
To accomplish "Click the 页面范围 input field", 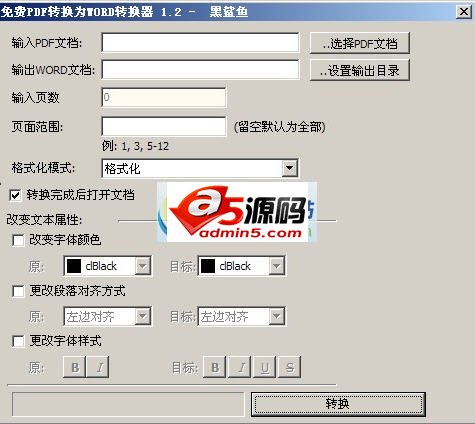I will [164, 126].
